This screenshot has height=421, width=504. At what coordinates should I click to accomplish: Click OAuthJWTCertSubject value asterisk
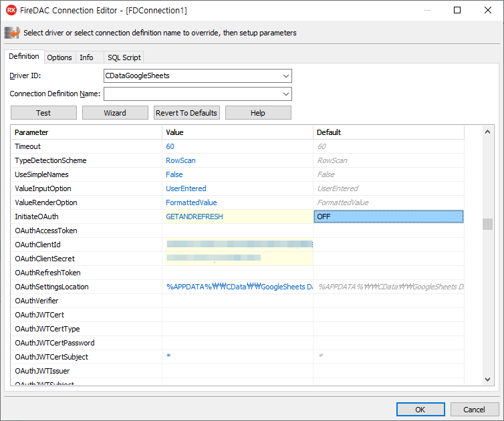pyautogui.click(x=168, y=356)
